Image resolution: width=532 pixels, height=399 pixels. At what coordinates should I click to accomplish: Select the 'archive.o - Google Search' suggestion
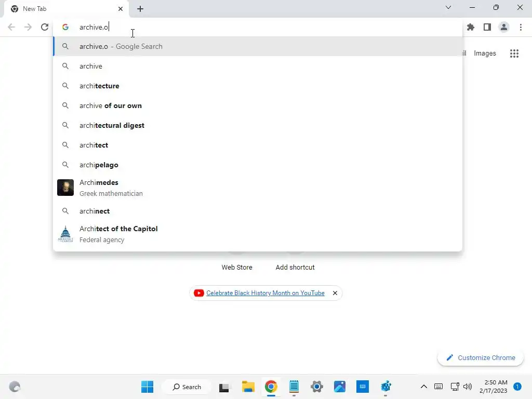point(258,46)
